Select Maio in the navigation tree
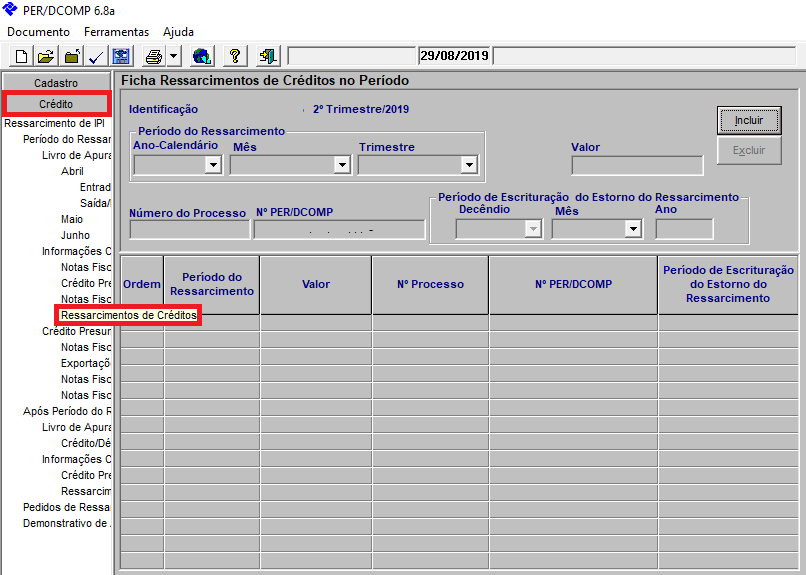Screen dimensions: 806x575 (72, 219)
